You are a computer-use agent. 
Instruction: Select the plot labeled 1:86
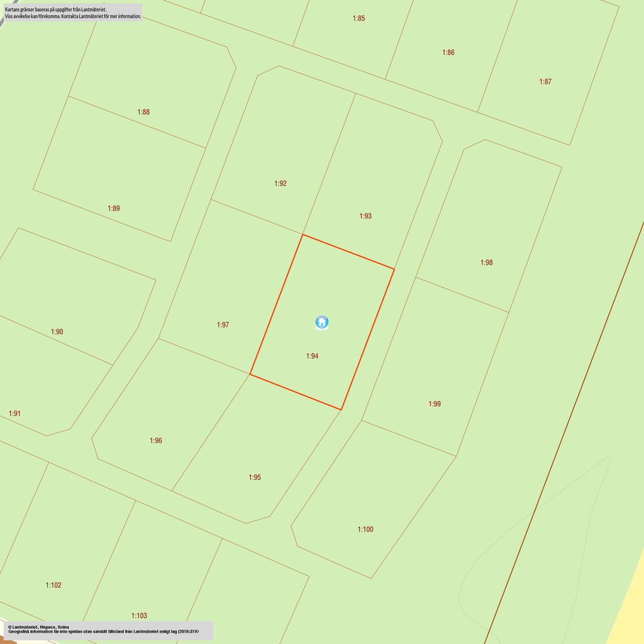click(x=448, y=52)
